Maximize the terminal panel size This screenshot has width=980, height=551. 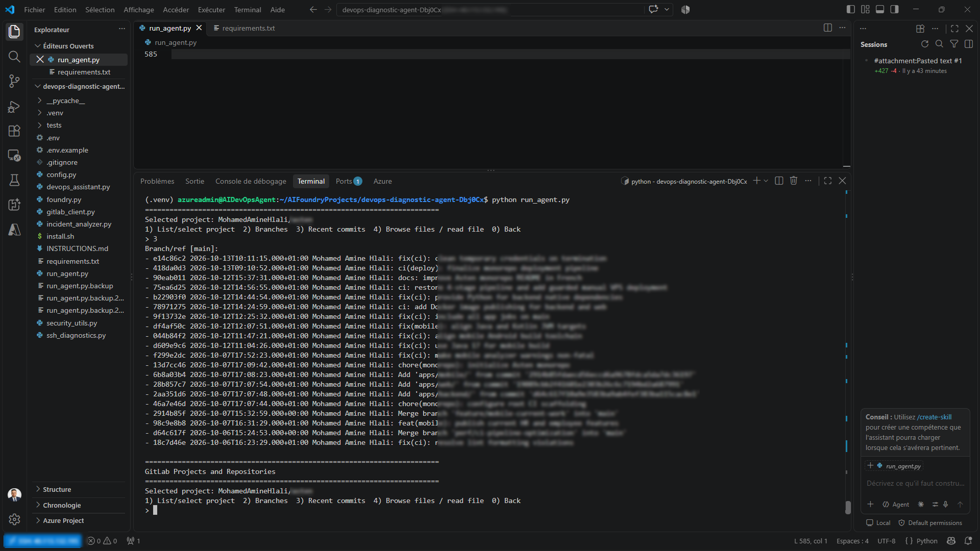pyautogui.click(x=828, y=181)
